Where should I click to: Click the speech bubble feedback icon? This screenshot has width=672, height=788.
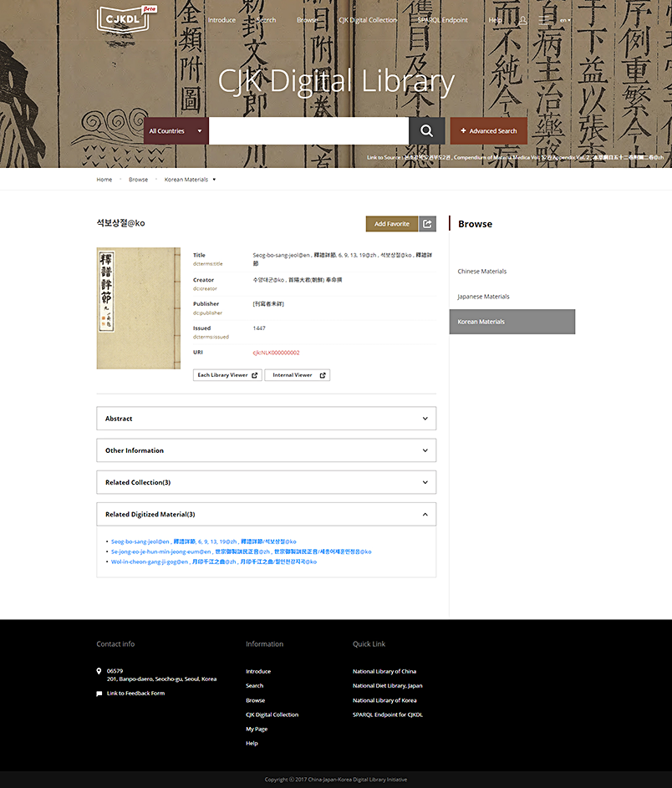tap(99, 694)
